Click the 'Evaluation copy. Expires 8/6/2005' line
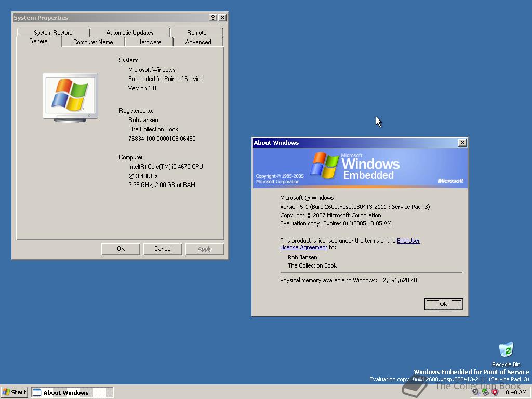Viewport: 532px width, 399px height. pos(336,223)
